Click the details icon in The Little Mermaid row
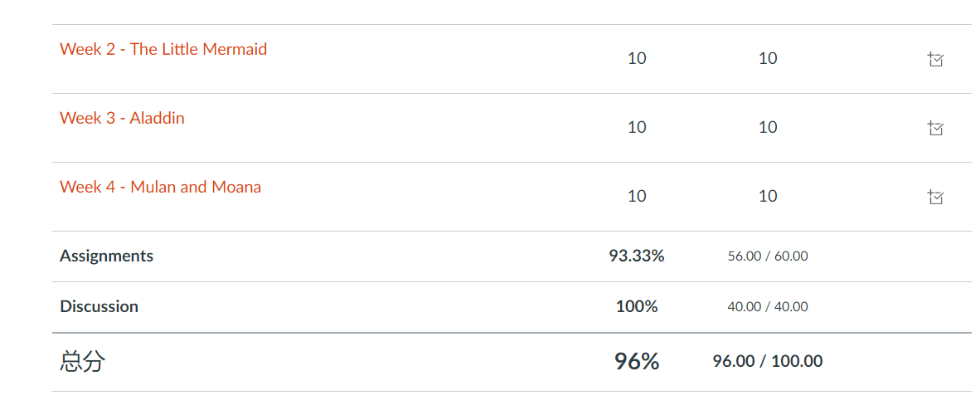The width and height of the screenshot is (980, 415). tap(936, 60)
